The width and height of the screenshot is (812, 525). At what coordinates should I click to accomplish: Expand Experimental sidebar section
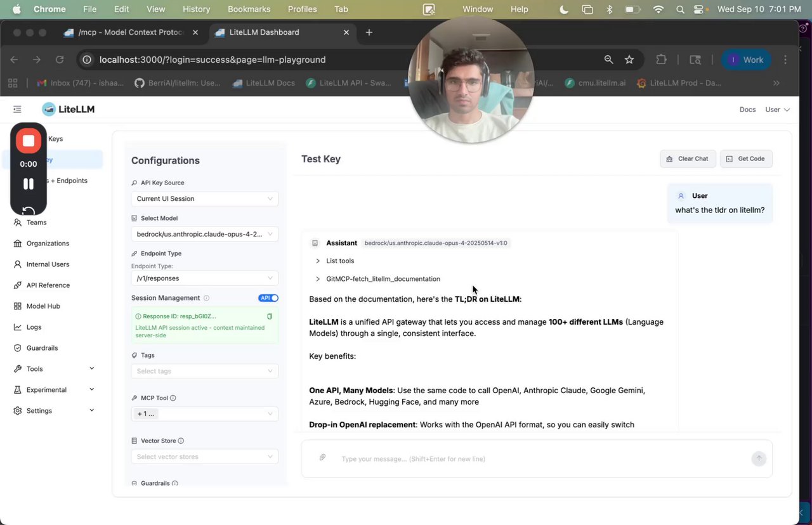tap(54, 390)
